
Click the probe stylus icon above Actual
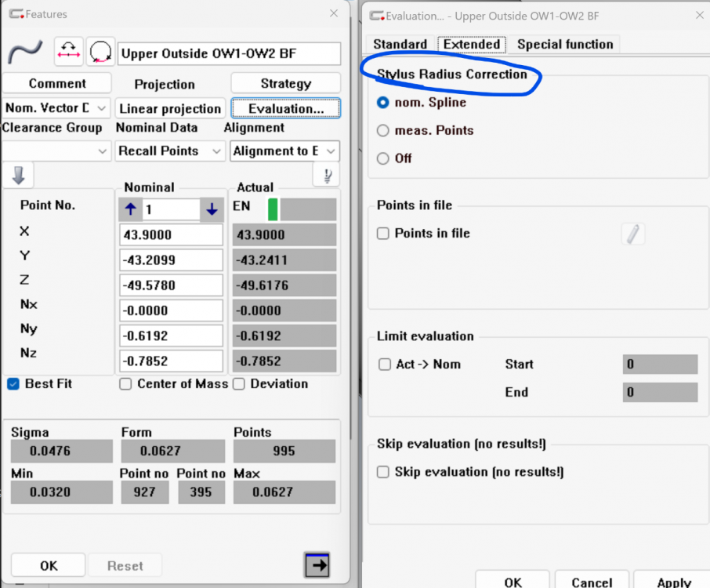point(327,175)
